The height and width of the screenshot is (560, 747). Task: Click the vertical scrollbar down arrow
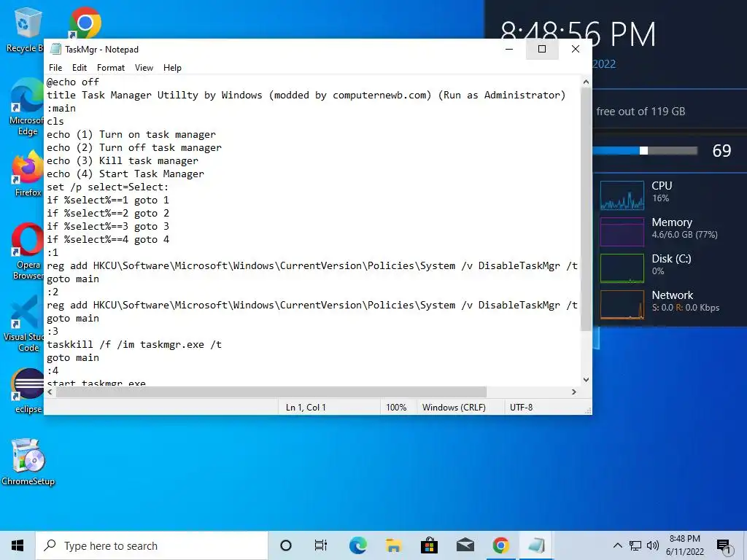(586, 379)
